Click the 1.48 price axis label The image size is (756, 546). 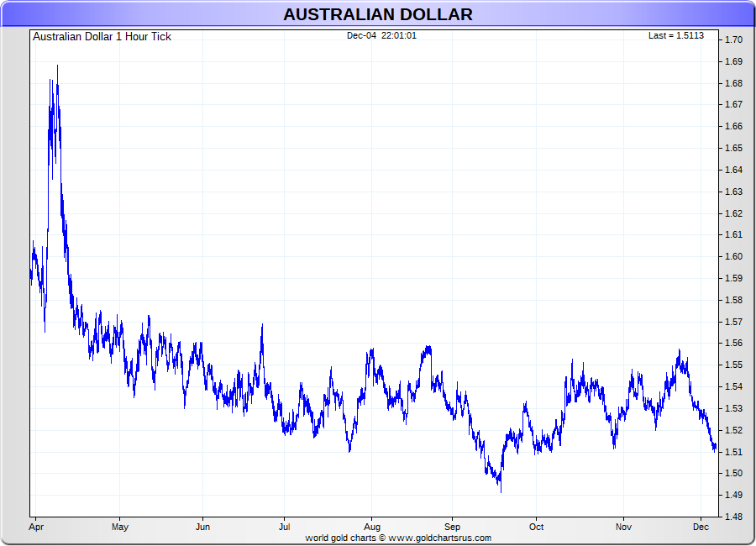click(x=733, y=517)
